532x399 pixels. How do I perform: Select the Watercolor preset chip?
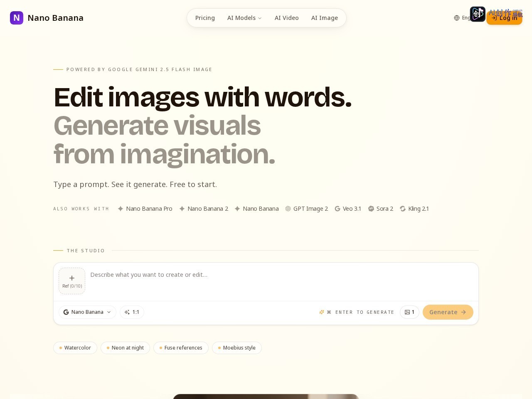[x=75, y=348]
